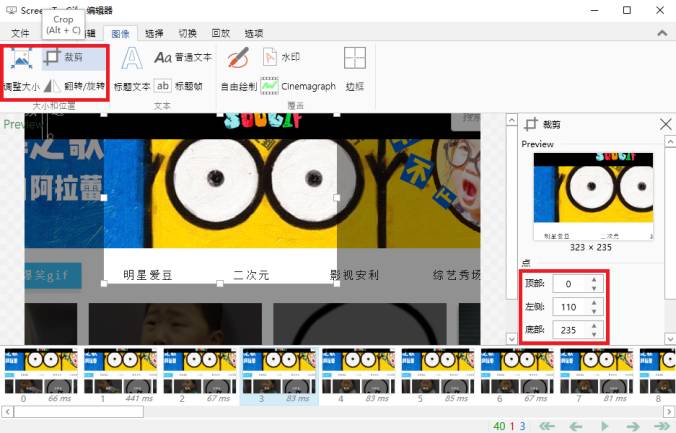Open the Cinemagraph tool
This screenshot has height=433, width=676.
298,86
